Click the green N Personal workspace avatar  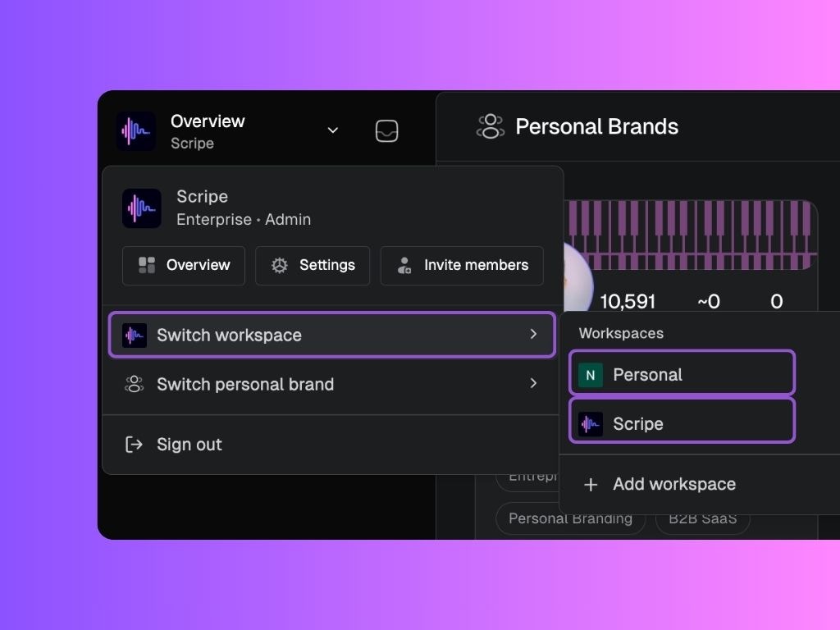tap(591, 375)
